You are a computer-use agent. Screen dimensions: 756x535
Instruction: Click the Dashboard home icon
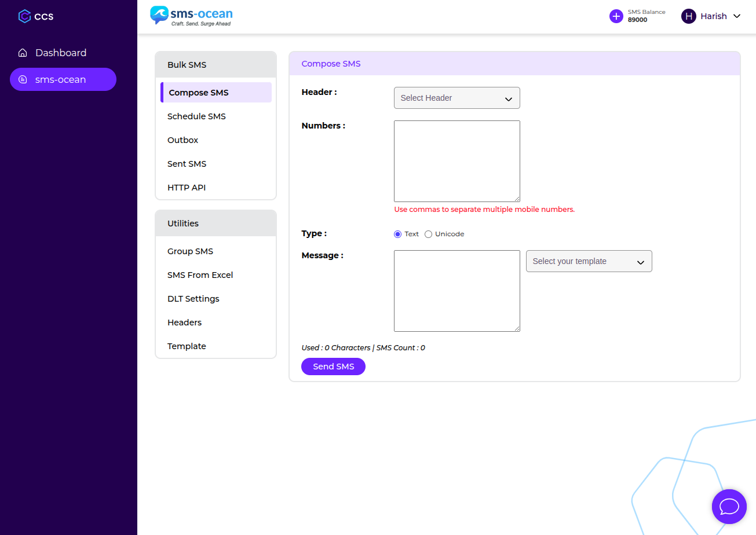tap(23, 53)
